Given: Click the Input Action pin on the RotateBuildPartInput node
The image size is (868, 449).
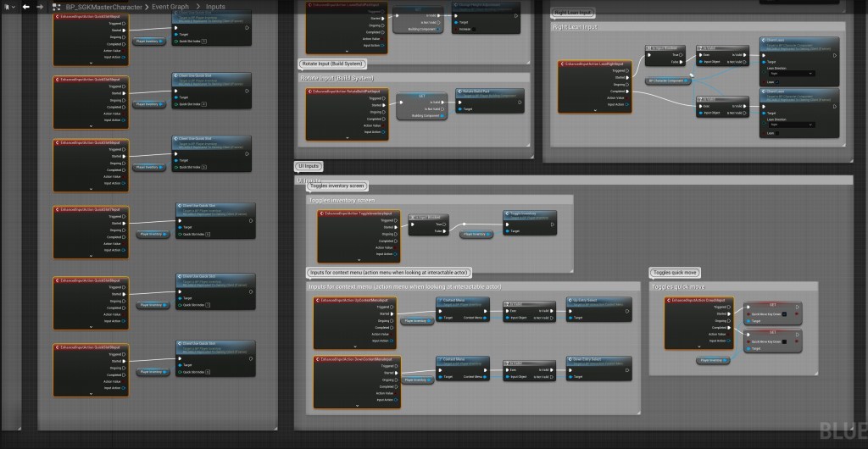Looking at the screenshot, I should point(384,132).
